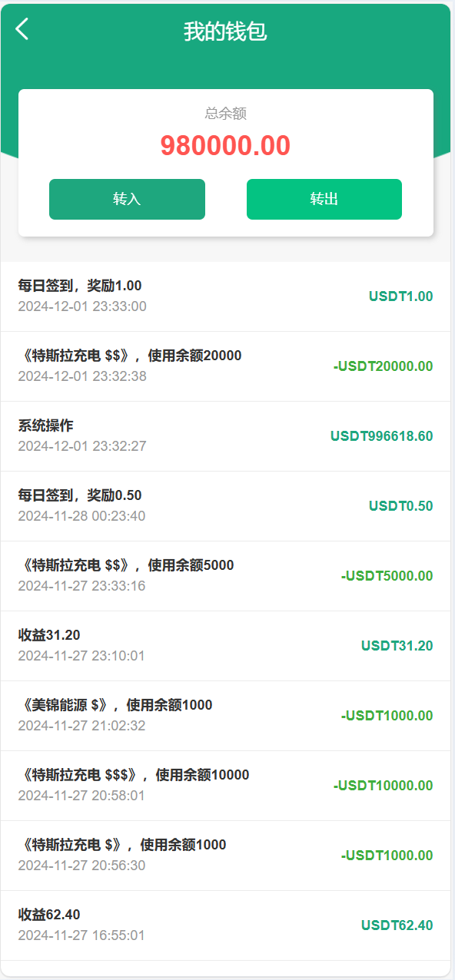Open the 收益62.40 income record
This screenshot has width=455, height=980.
point(225,925)
